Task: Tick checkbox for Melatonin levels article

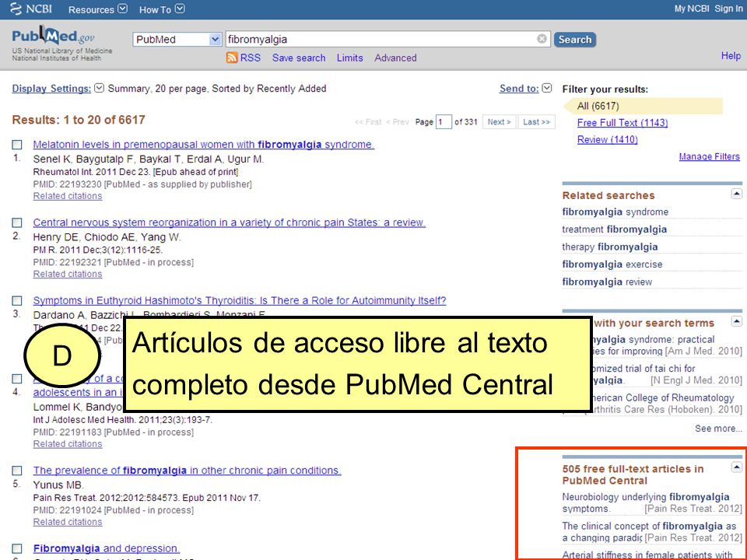Action: 17,145
